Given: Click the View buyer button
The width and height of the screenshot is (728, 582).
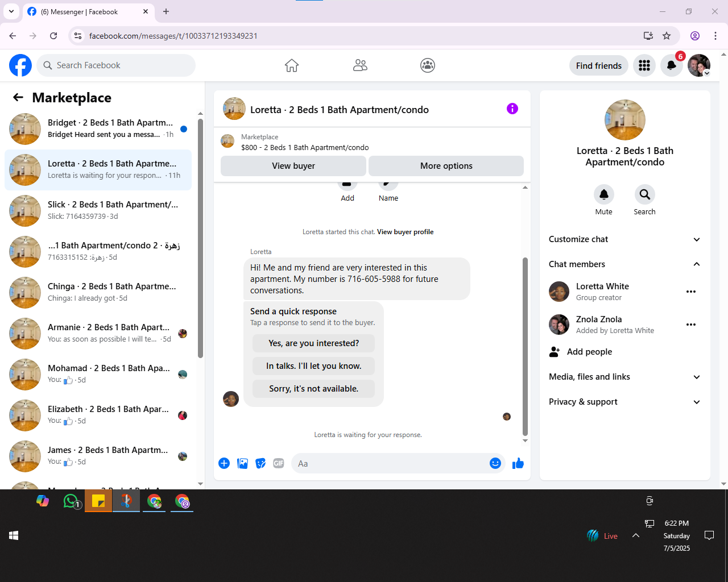Looking at the screenshot, I should (x=293, y=166).
